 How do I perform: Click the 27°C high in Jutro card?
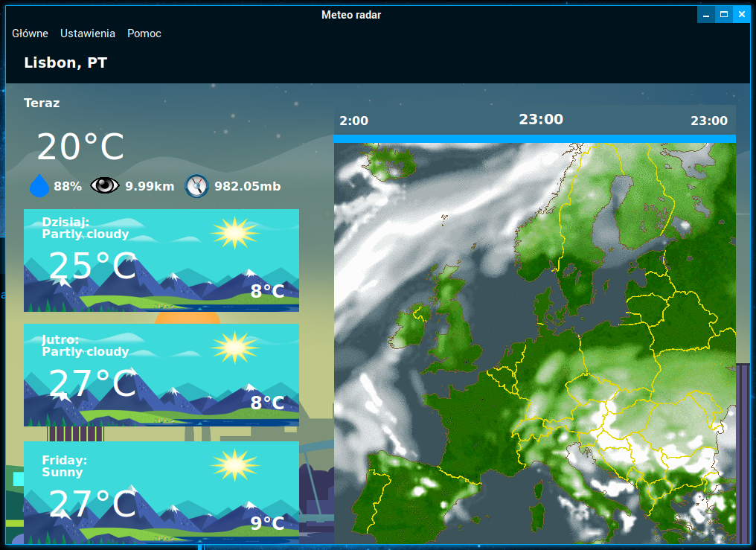[93, 383]
